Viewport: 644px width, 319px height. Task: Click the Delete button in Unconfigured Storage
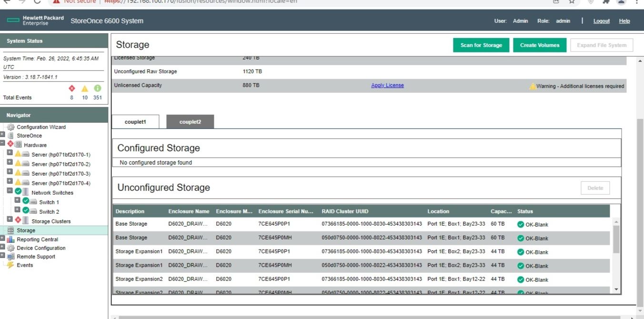point(595,188)
